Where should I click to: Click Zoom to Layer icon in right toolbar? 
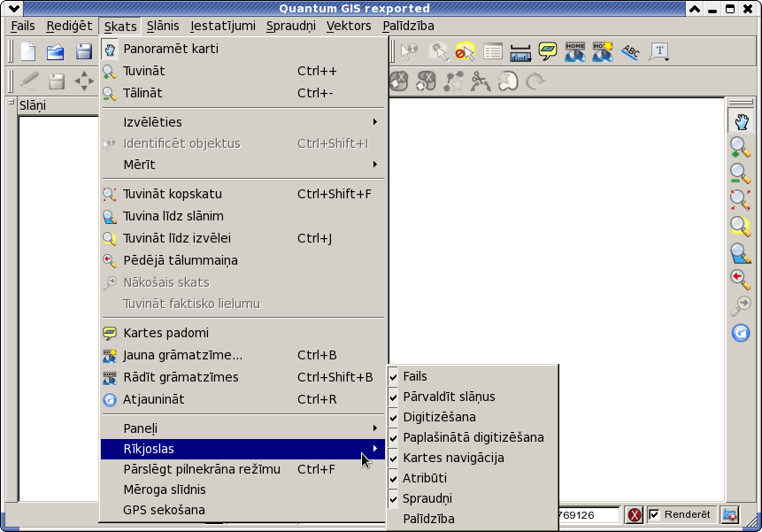click(740, 253)
